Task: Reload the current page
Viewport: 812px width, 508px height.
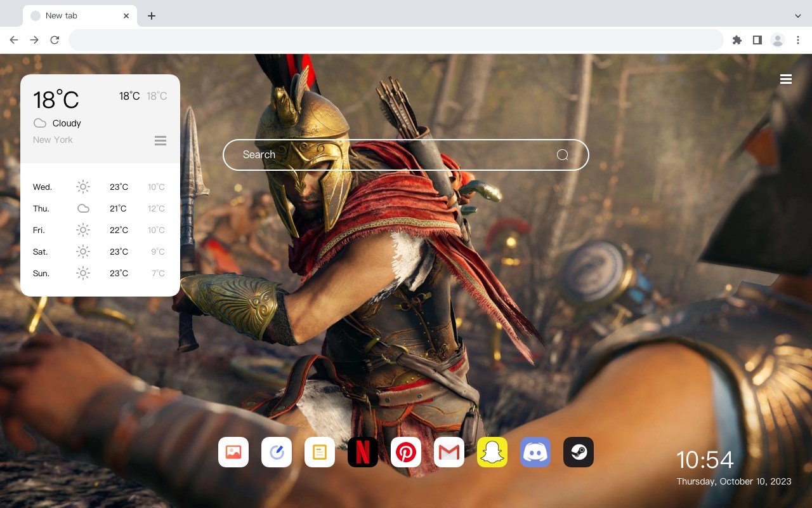Action: coord(55,40)
